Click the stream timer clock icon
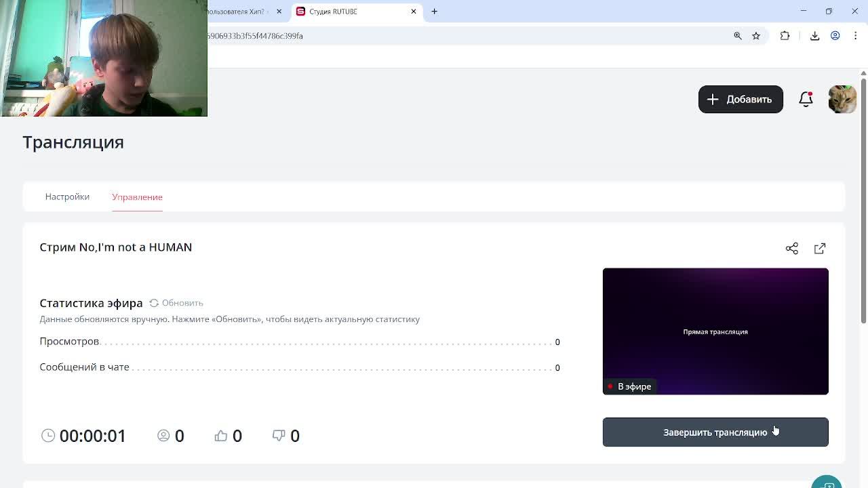 pos(47,435)
